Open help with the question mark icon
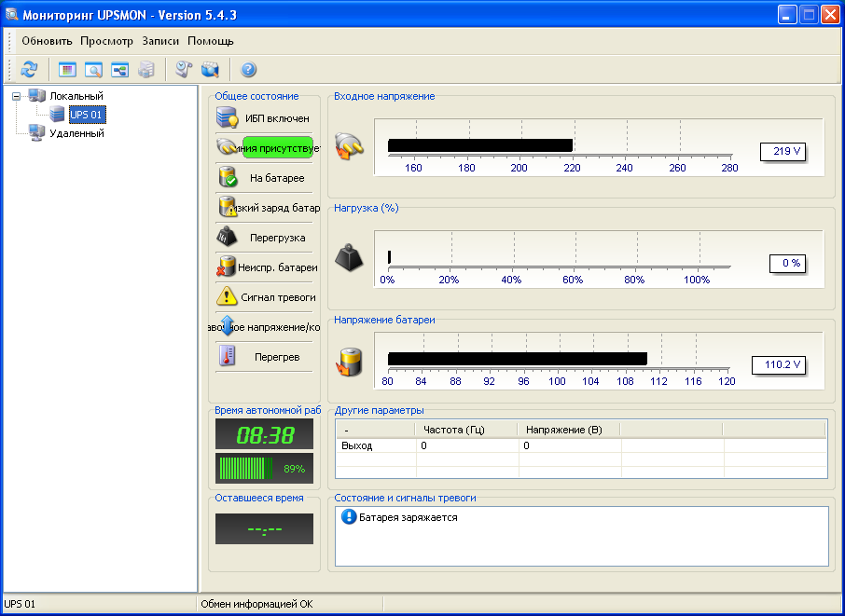 coord(248,70)
